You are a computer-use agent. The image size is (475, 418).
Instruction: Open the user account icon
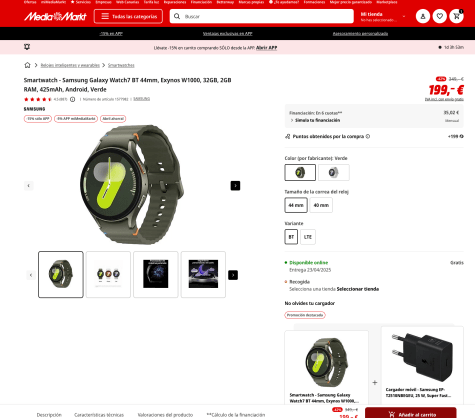(423, 16)
